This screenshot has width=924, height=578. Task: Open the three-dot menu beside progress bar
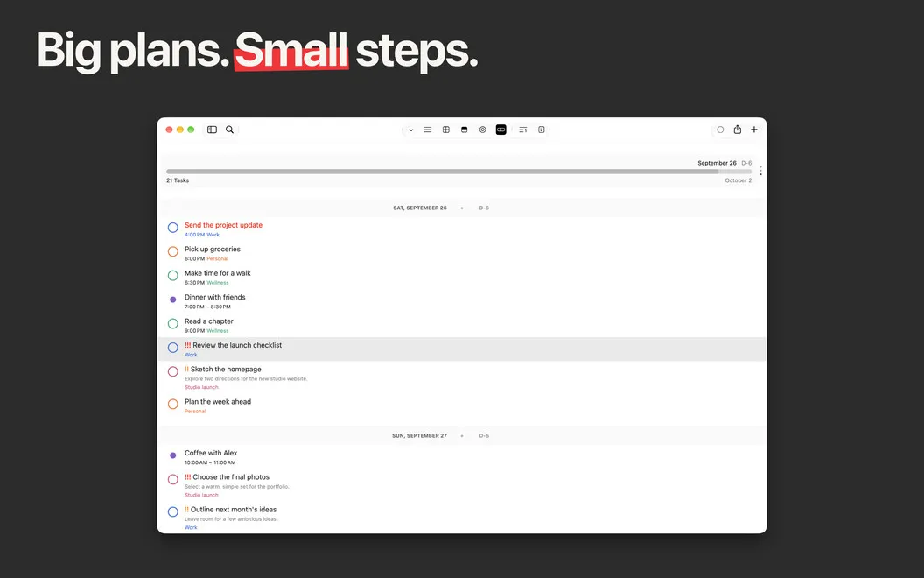click(x=760, y=171)
